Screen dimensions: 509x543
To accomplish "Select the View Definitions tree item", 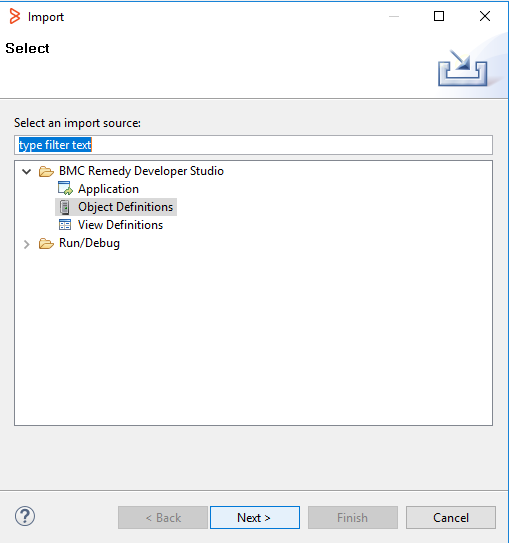I will click(120, 225).
